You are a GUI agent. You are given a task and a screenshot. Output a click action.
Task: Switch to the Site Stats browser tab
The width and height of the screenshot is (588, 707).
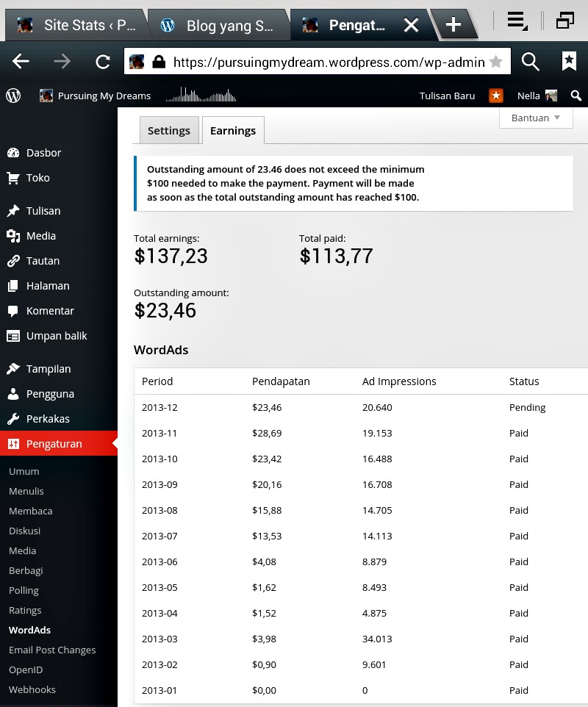tap(77, 26)
